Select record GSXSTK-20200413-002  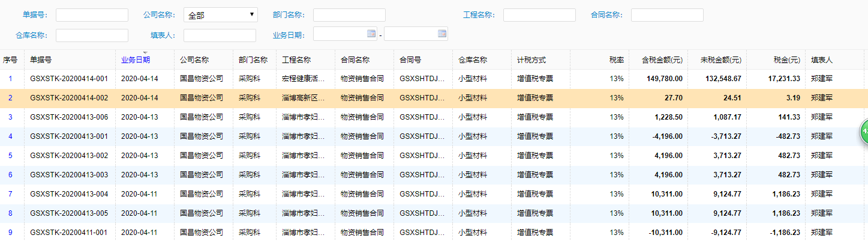[x=69, y=155]
